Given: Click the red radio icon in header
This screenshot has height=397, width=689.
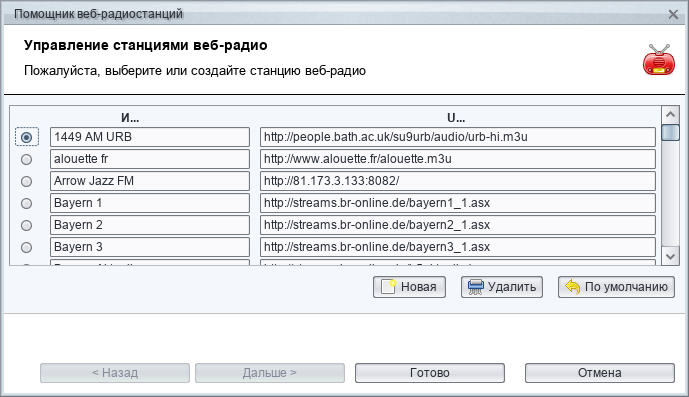Looking at the screenshot, I should click(659, 60).
